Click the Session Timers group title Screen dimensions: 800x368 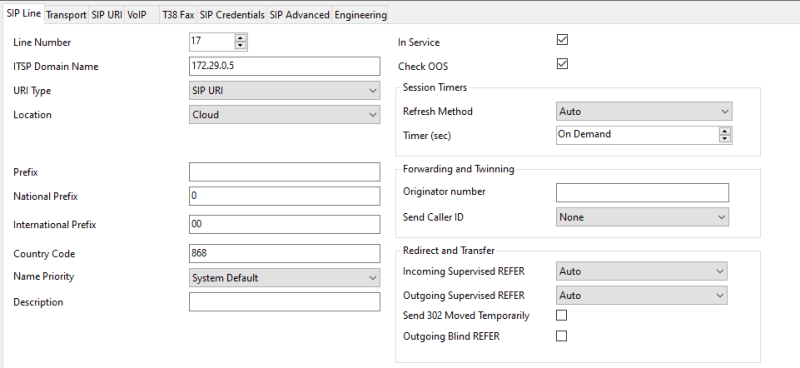[x=435, y=87]
